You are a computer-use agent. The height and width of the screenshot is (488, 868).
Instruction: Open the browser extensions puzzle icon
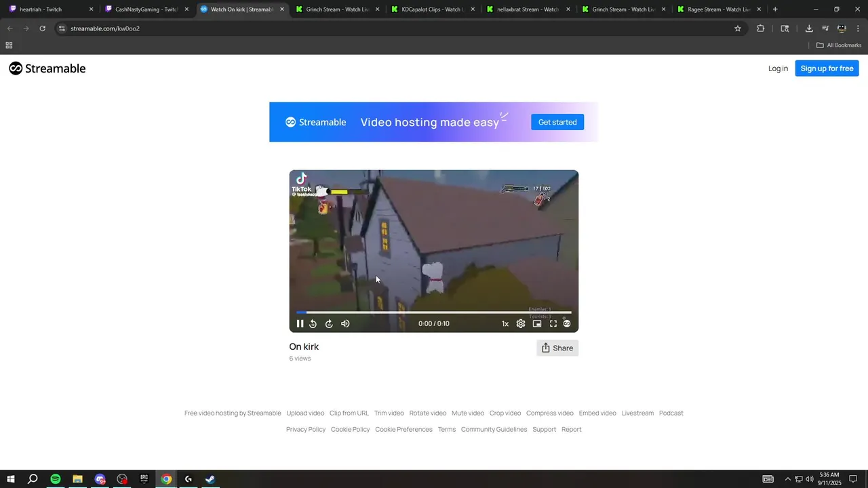pos(760,28)
